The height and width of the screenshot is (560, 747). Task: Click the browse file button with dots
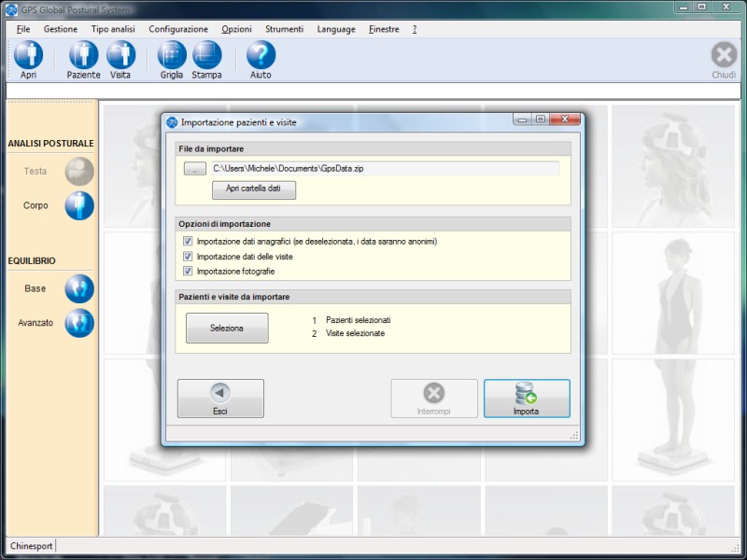click(194, 169)
